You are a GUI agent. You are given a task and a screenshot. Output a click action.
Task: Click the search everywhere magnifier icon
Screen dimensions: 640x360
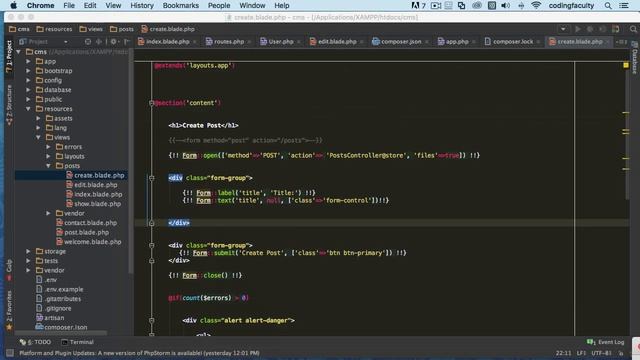[633, 29]
